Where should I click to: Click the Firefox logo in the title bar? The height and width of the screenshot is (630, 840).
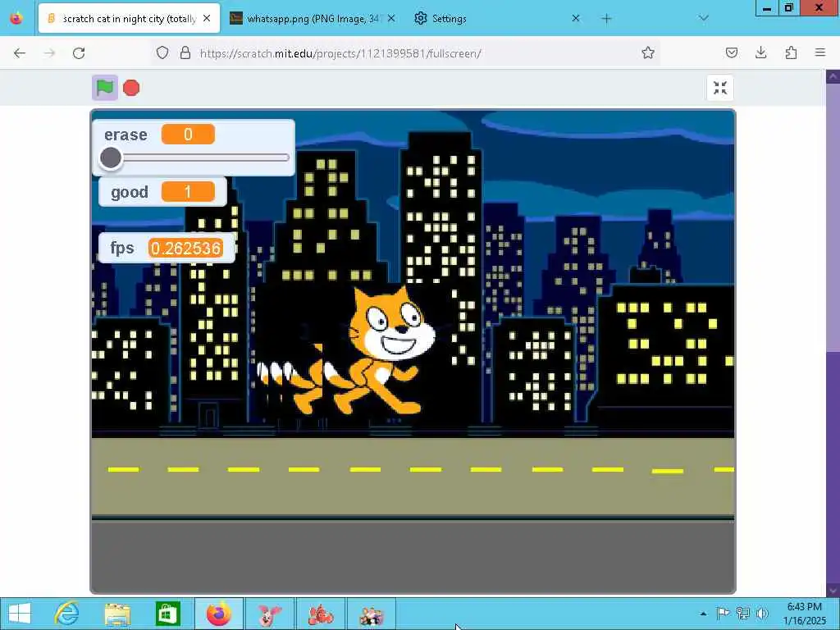pos(16,18)
